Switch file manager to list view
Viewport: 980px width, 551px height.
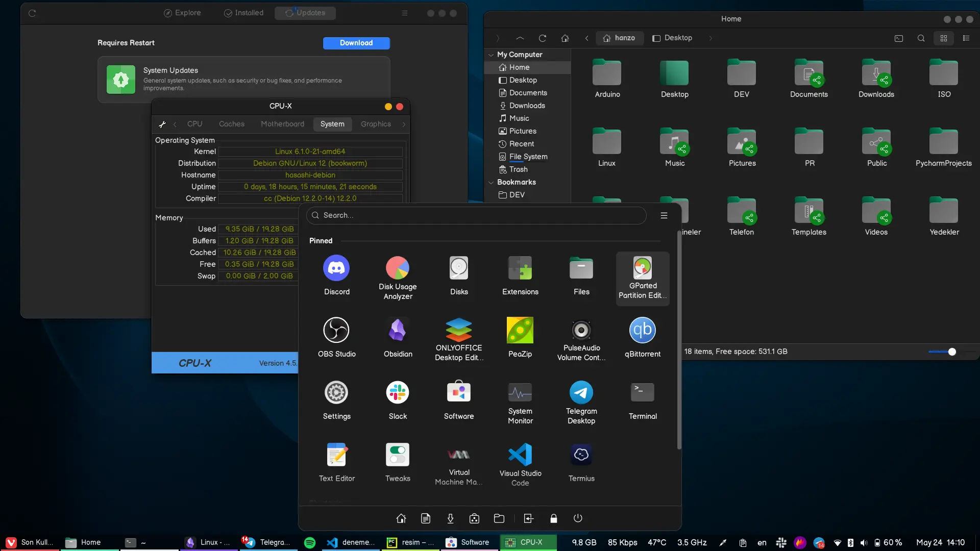(x=966, y=38)
